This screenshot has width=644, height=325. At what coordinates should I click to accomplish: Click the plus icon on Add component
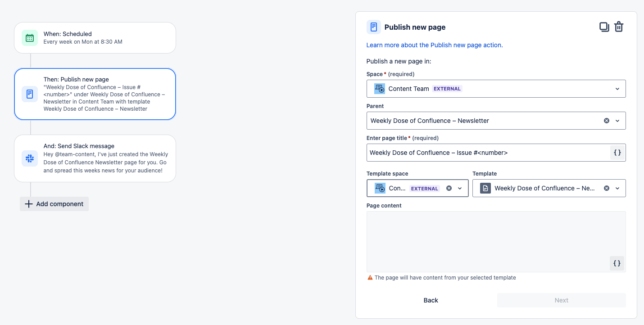point(29,204)
